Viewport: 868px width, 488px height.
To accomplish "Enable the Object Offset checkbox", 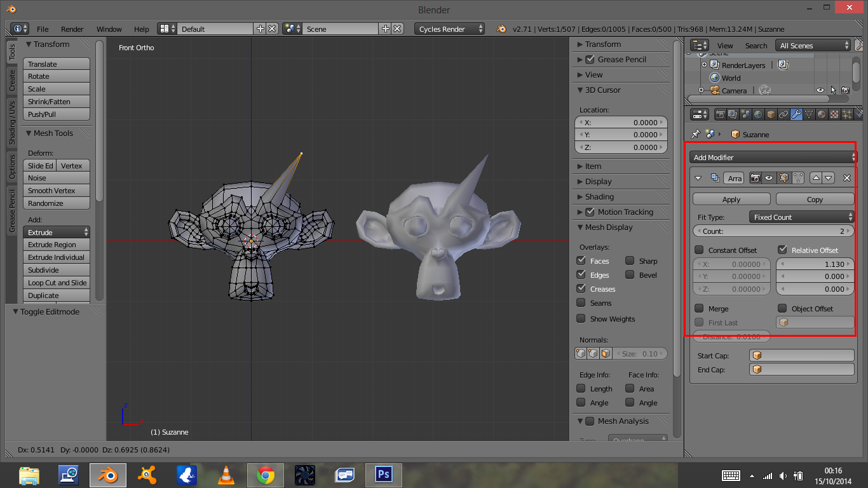I will click(x=782, y=308).
